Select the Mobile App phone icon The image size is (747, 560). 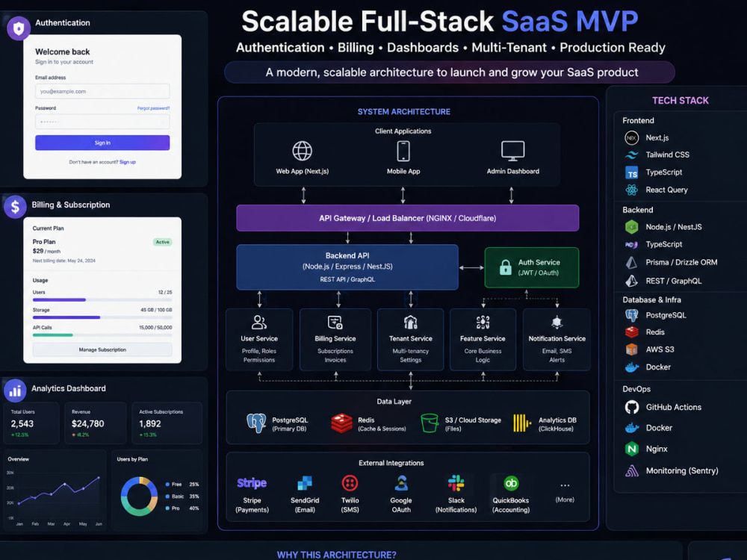pyautogui.click(x=403, y=151)
